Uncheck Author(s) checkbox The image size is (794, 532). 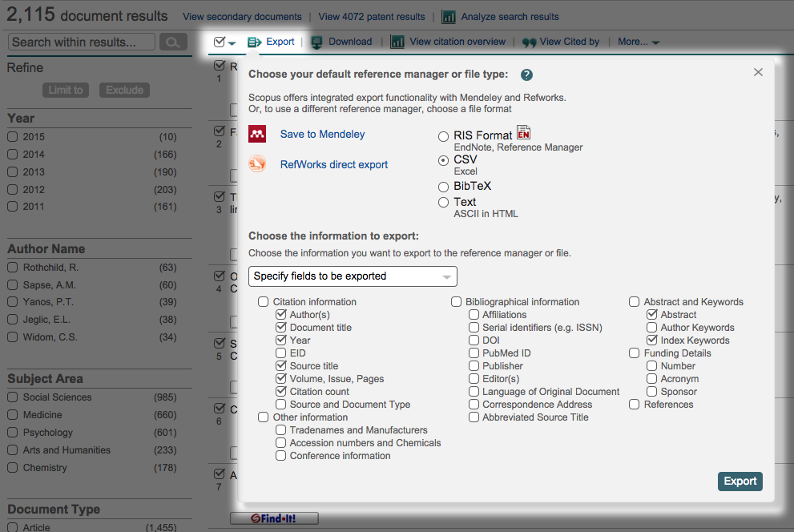tap(280, 314)
